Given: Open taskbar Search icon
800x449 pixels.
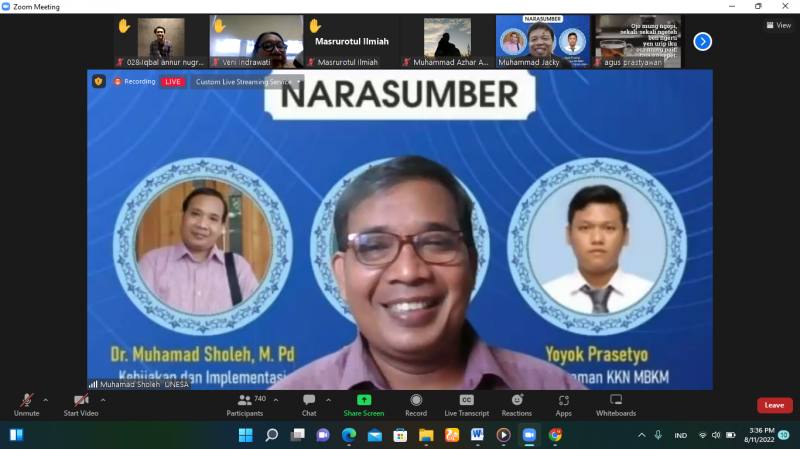Looking at the screenshot, I should click(x=271, y=435).
